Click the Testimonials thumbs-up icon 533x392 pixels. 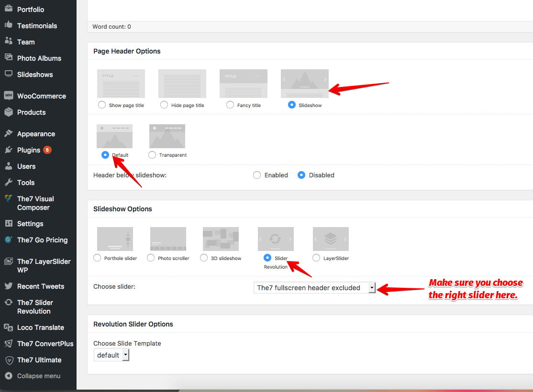9,25
